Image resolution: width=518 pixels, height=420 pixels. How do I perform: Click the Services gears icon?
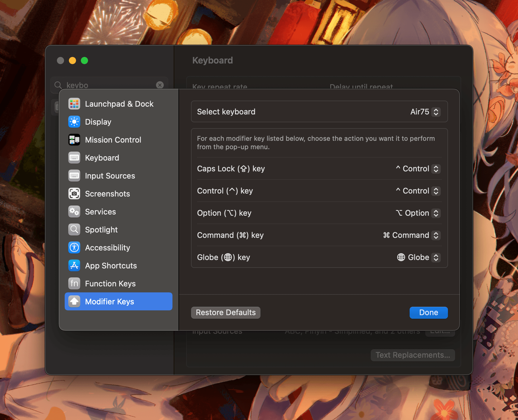(74, 211)
